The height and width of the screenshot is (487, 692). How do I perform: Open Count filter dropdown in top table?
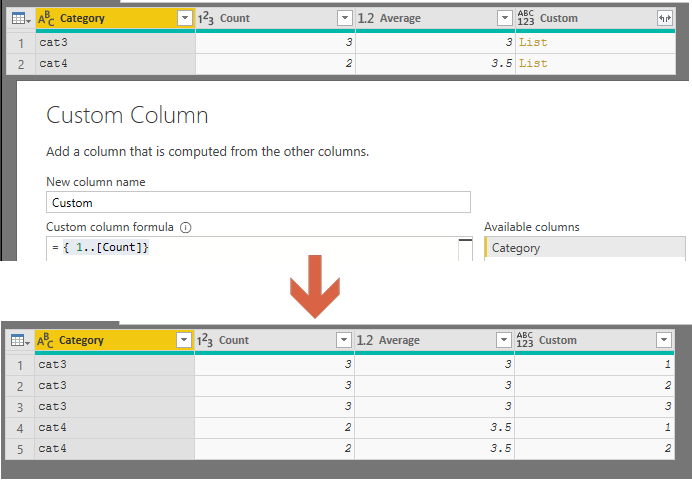pos(345,18)
